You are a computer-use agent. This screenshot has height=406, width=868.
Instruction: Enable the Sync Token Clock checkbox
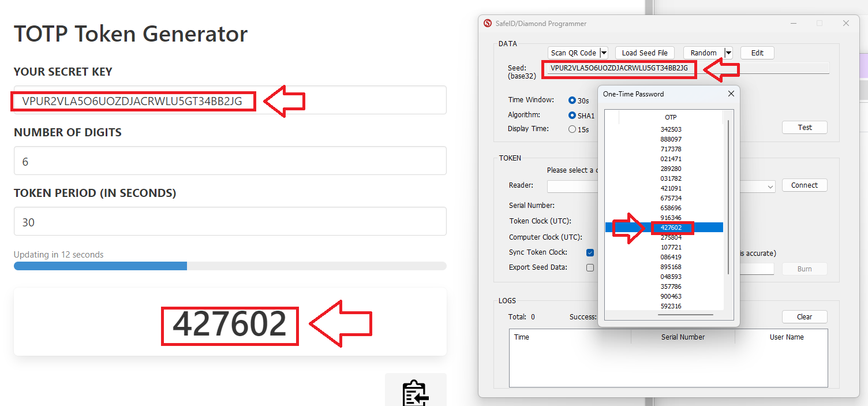[x=590, y=252]
